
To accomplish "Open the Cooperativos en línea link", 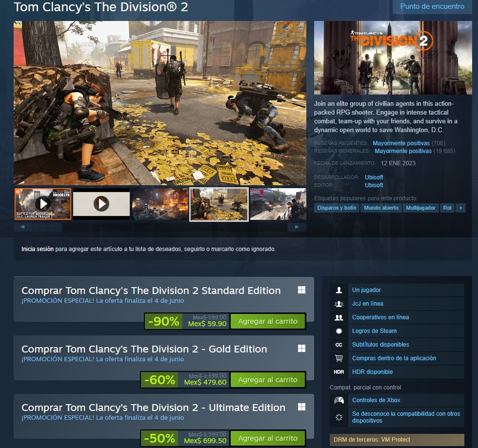I will click(x=380, y=317).
